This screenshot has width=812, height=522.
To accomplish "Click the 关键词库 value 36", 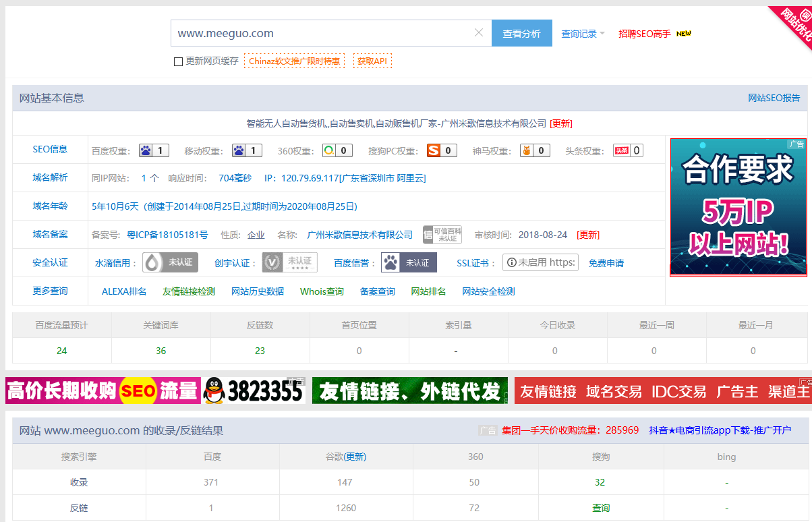I will point(161,351).
